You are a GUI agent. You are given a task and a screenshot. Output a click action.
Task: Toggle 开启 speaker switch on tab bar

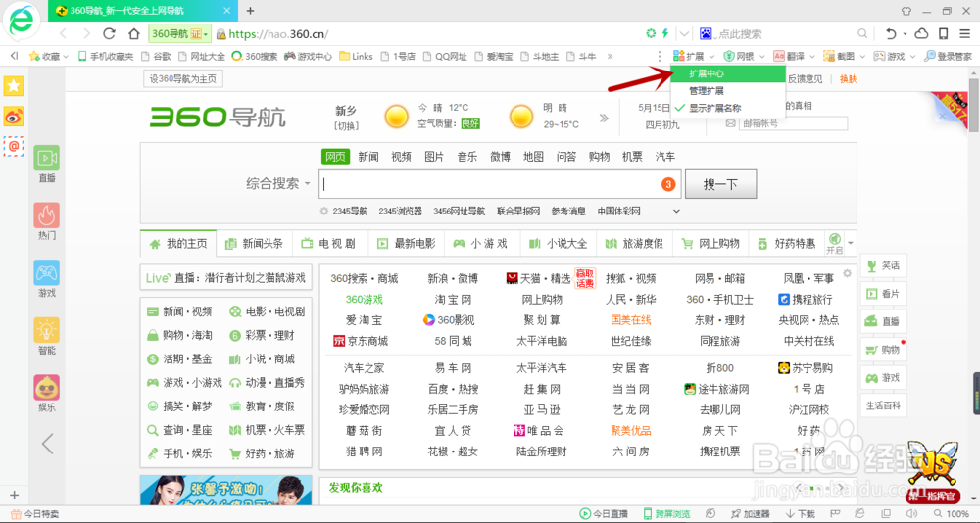tap(834, 243)
